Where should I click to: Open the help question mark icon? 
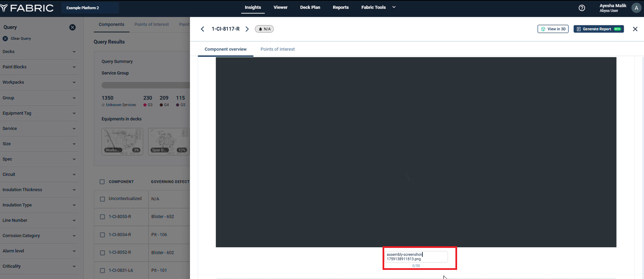pos(582,8)
